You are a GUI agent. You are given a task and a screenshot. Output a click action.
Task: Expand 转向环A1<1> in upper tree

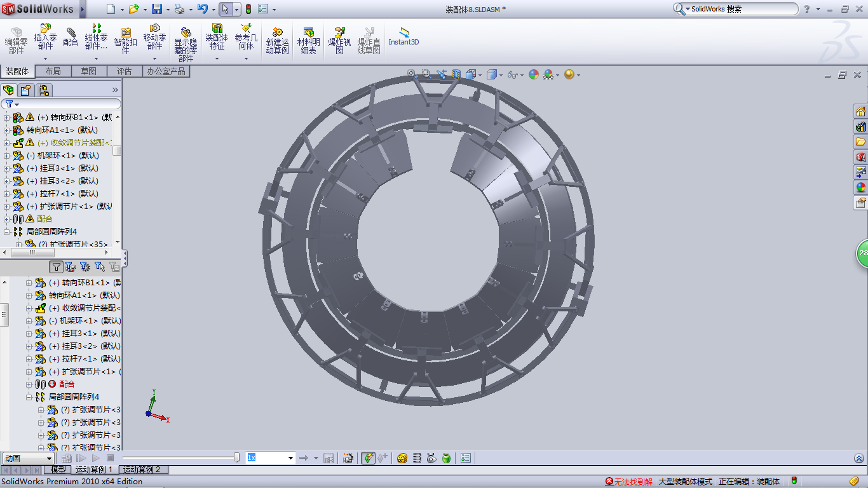[x=7, y=130]
